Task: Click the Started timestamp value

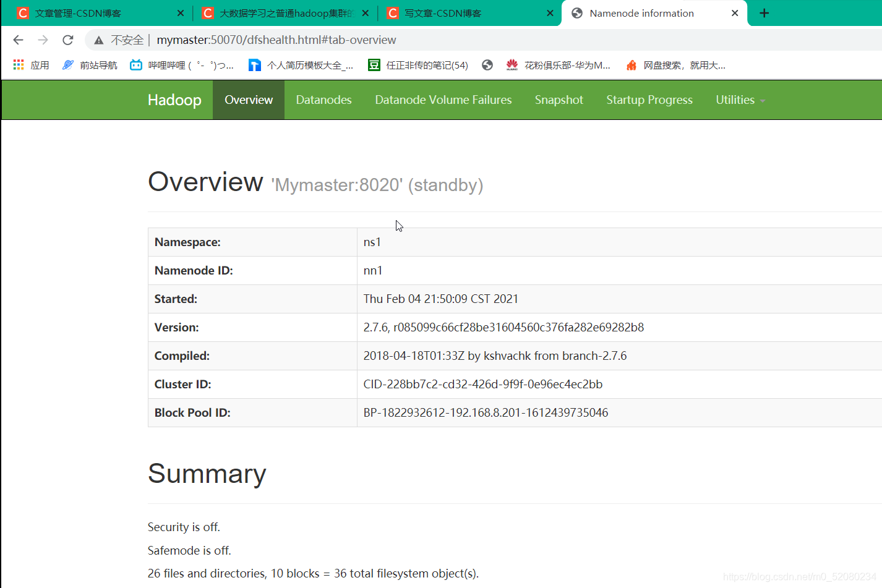Action: [441, 299]
